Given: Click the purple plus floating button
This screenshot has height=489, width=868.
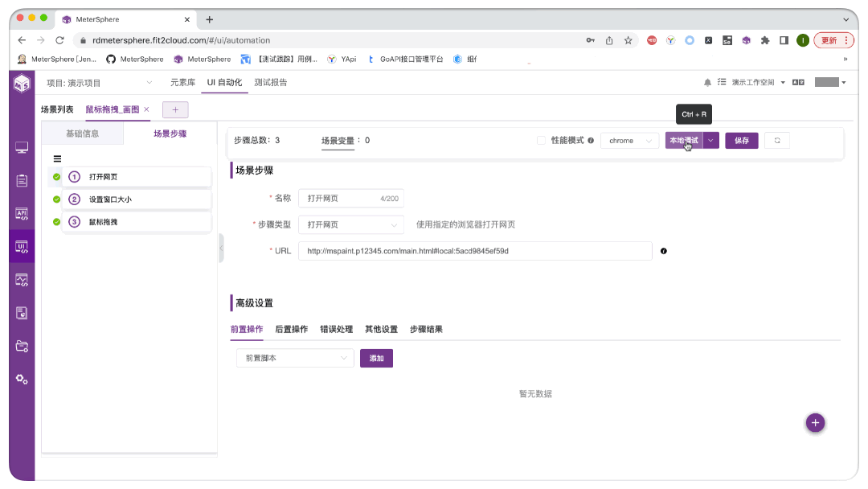Looking at the screenshot, I should tap(815, 422).
